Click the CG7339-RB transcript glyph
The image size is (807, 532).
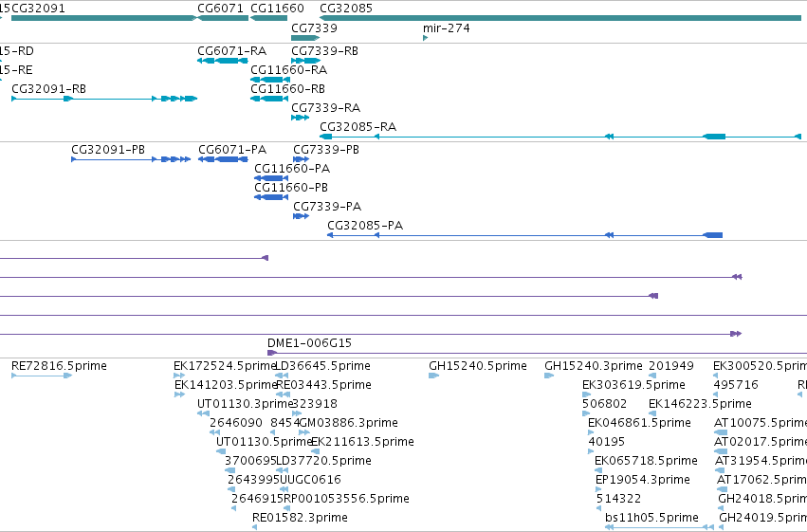tap(305, 61)
